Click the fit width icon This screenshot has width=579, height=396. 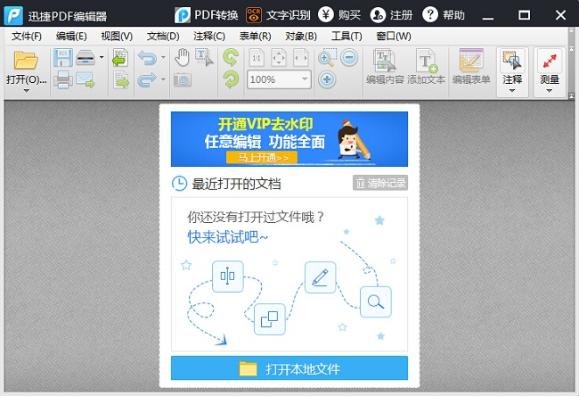pos(301,58)
